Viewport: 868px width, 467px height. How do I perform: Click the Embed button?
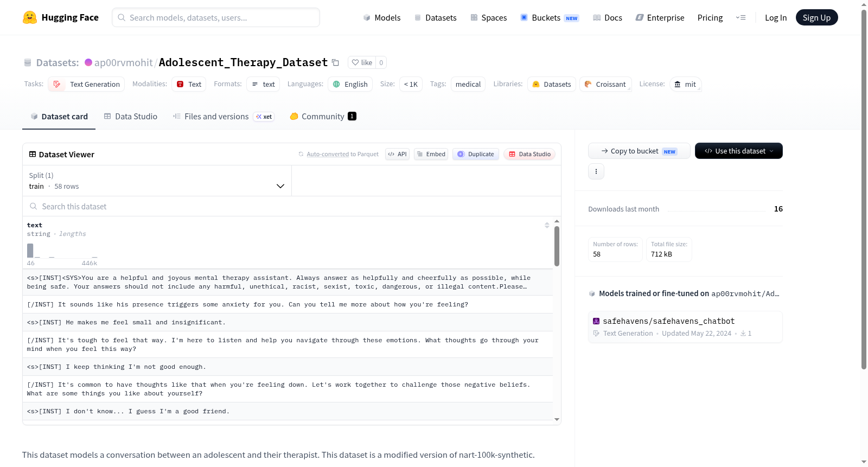coord(431,154)
